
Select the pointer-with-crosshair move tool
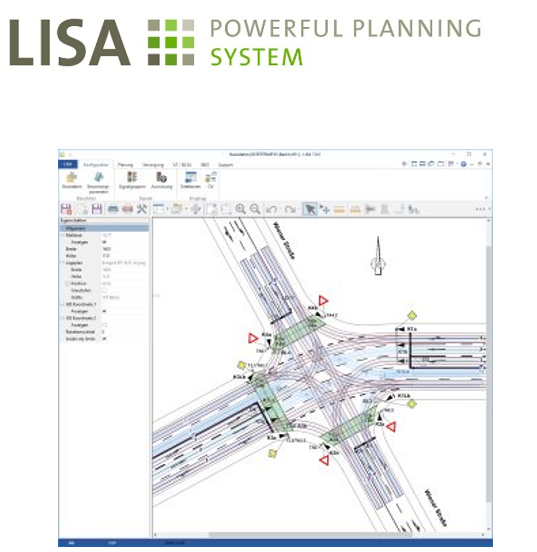point(325,209)
